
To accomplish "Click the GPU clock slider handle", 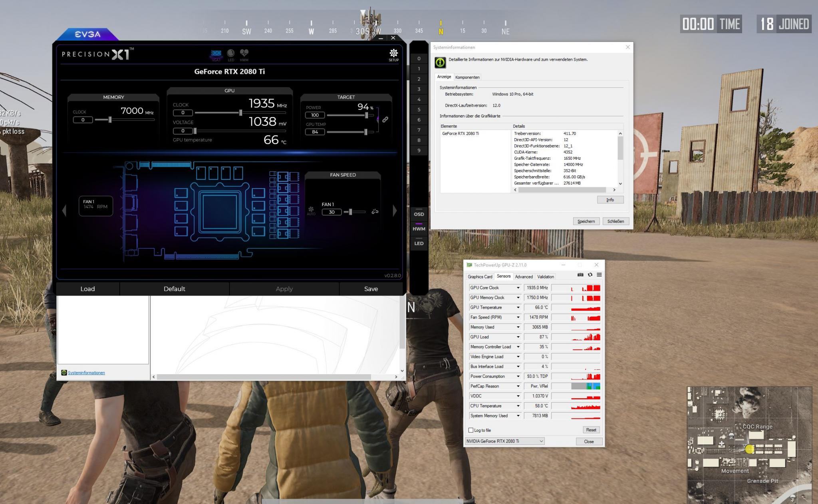I will click(x=240, y=113).
